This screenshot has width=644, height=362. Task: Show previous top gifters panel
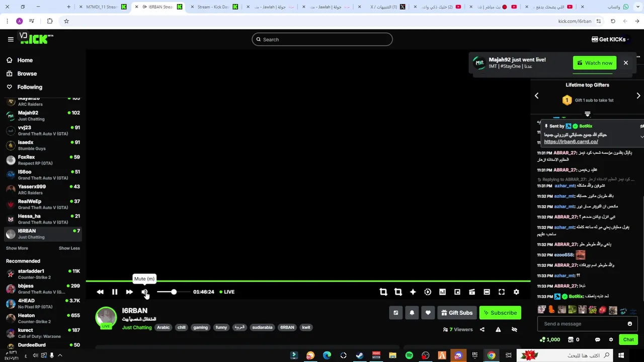pyautogui.click(x=536, y=96)
